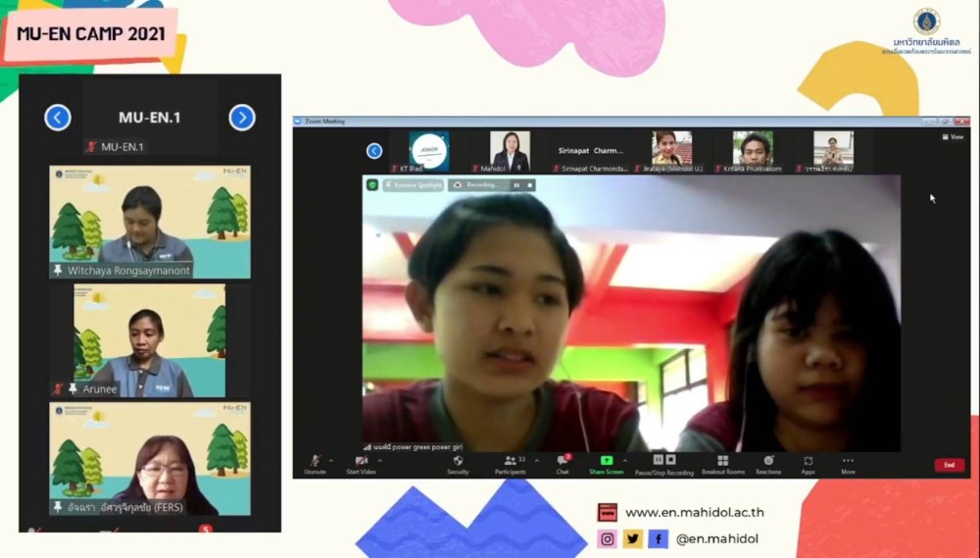The width and height of the screenshot is (980, 558).
Task: Select the KT iPad participant thumbnail
Action: pos(428,151)
